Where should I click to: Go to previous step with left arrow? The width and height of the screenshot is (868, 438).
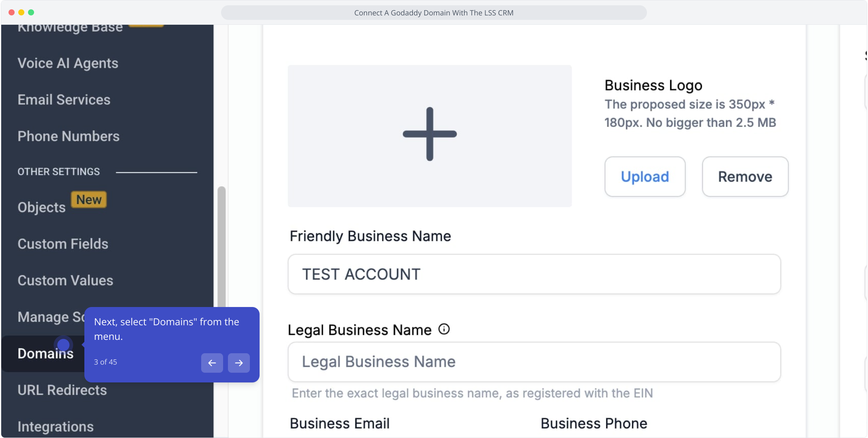click(x=212, y=363)
